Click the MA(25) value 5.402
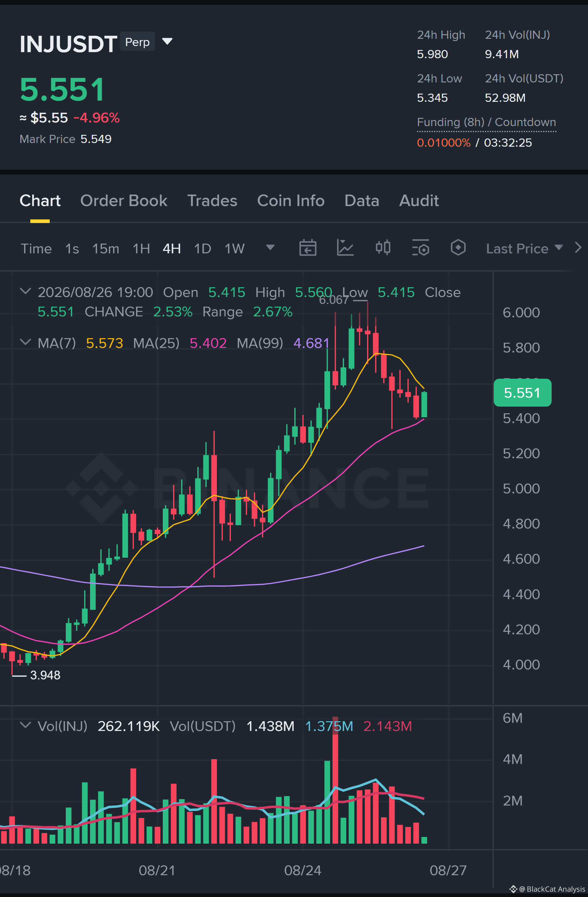The height and width of the screenshot is (897, 588). click(208, 343)
